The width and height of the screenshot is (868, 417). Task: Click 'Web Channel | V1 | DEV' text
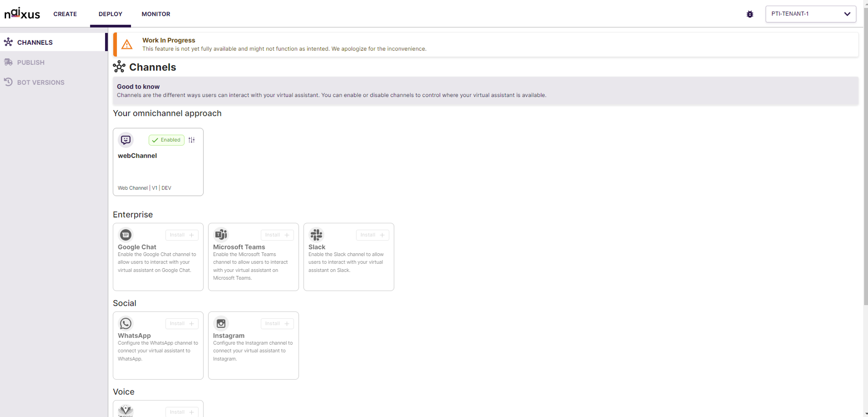[x=145, y=188]
